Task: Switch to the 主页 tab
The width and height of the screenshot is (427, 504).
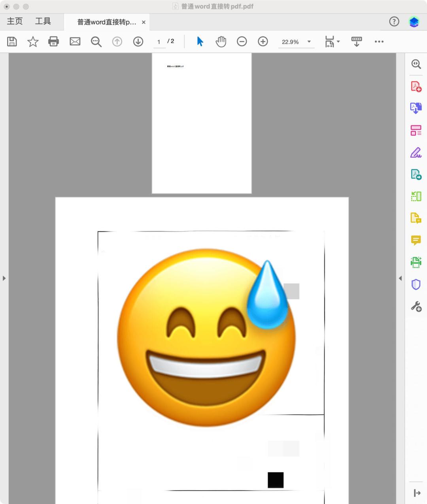Action: tap(15, 21)
